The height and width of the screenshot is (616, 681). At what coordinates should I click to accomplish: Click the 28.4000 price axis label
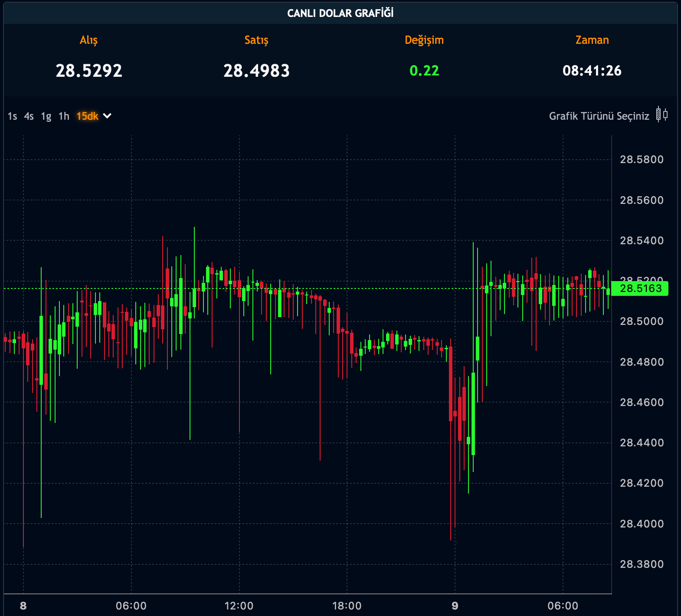pos(642,524)
